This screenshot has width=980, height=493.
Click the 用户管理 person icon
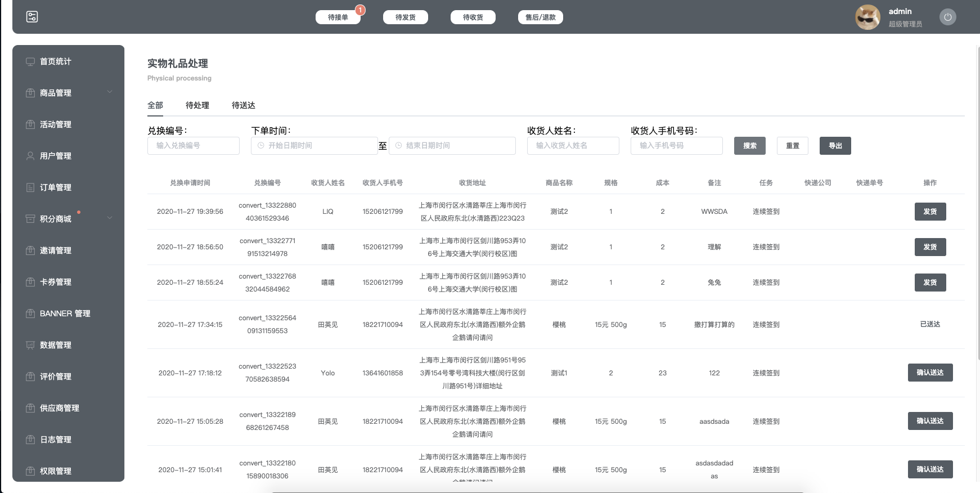(30, 156)
